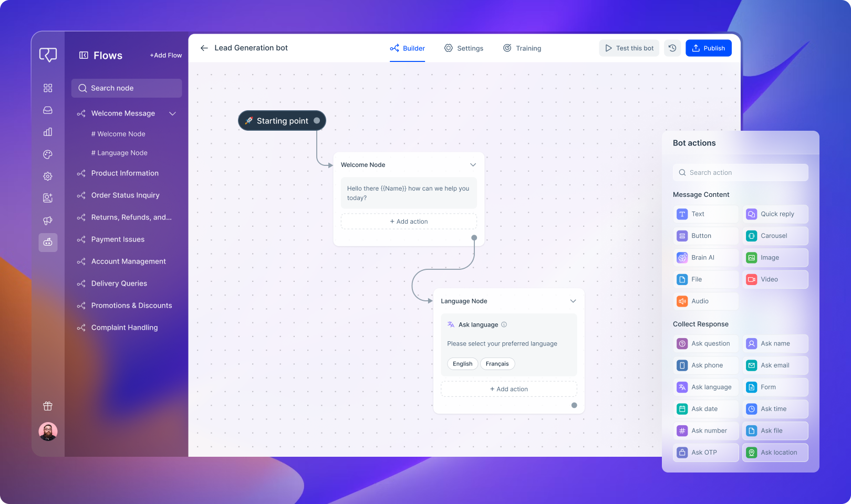Screen dimensions: 851x504
Task: Open the Training tab
Action: [522, 48]
